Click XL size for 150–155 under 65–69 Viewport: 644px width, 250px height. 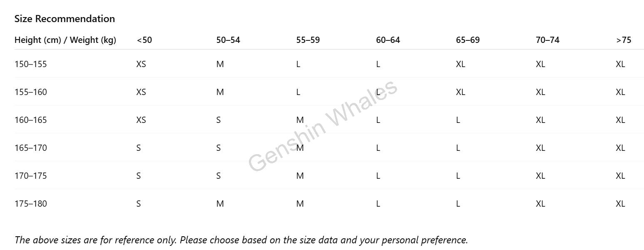(460, 64)
